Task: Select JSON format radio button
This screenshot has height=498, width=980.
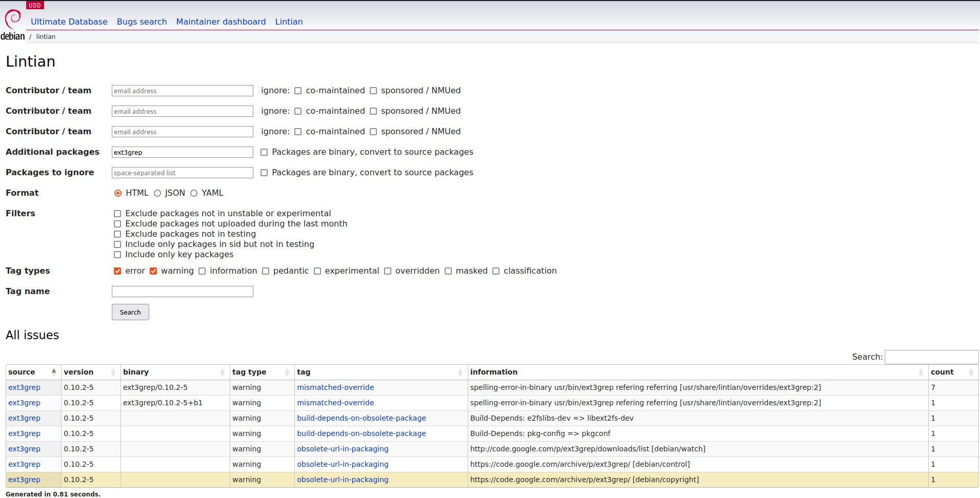Action: coord(157,193)
